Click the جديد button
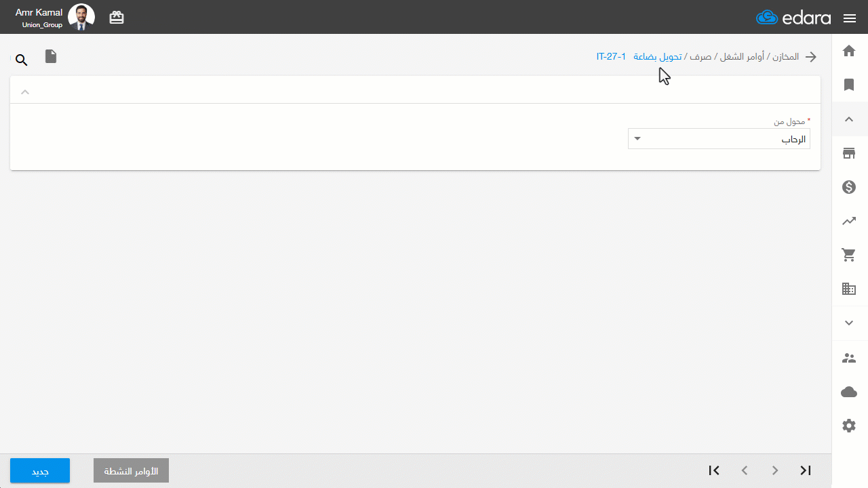The width and height of the screenshot is (868, 488). coord(40,471)
